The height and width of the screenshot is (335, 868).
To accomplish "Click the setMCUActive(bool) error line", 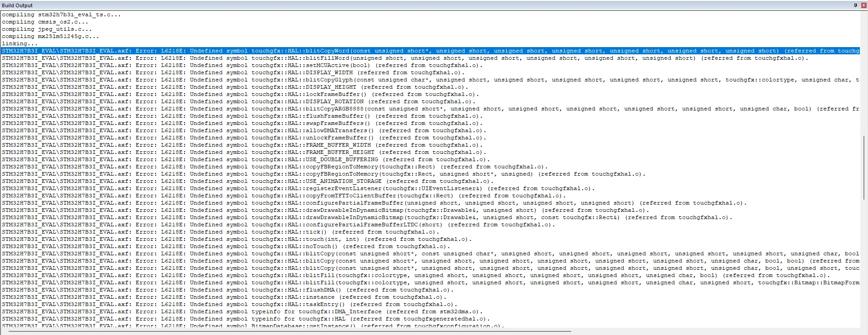I will (242, 65).
